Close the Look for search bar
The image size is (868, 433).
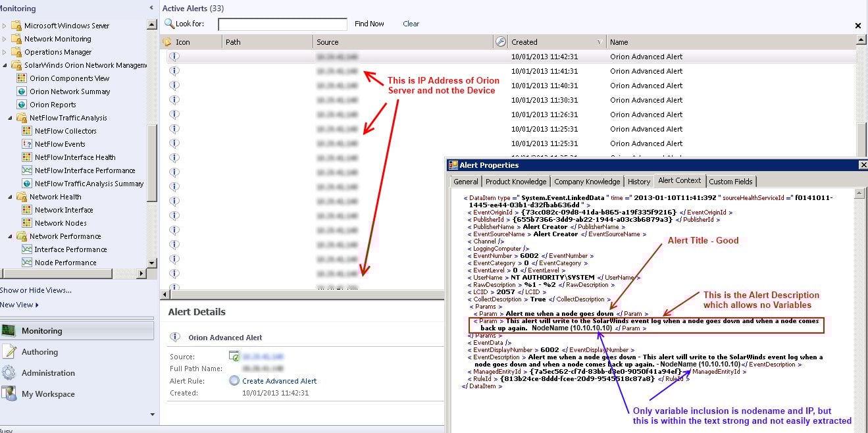(x=858, y=26)
